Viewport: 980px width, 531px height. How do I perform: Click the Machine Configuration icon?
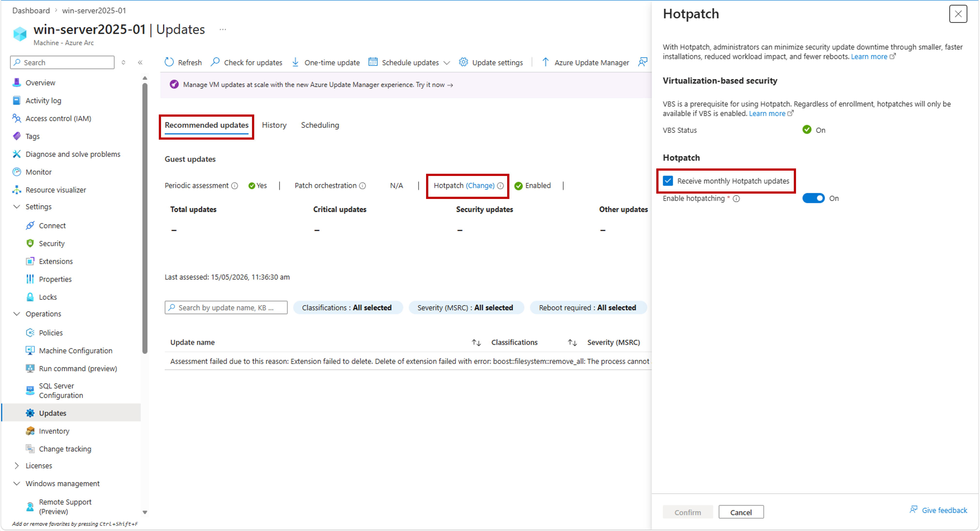pos(30,351)
